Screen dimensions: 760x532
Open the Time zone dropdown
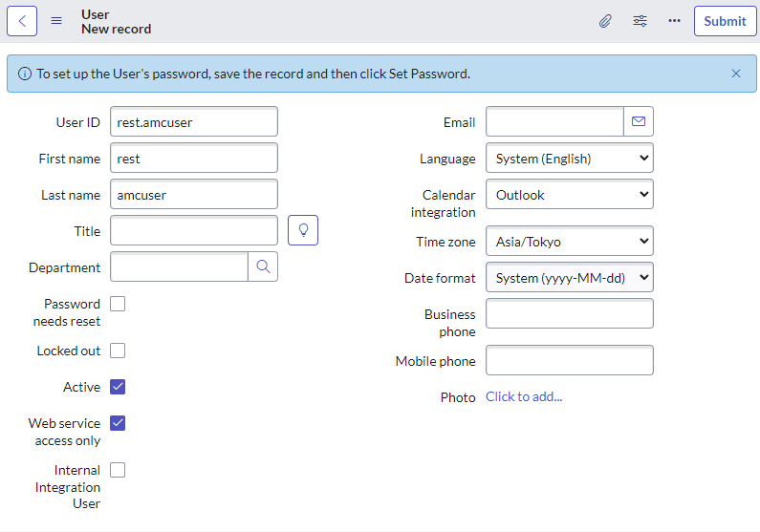coord(569,242)
